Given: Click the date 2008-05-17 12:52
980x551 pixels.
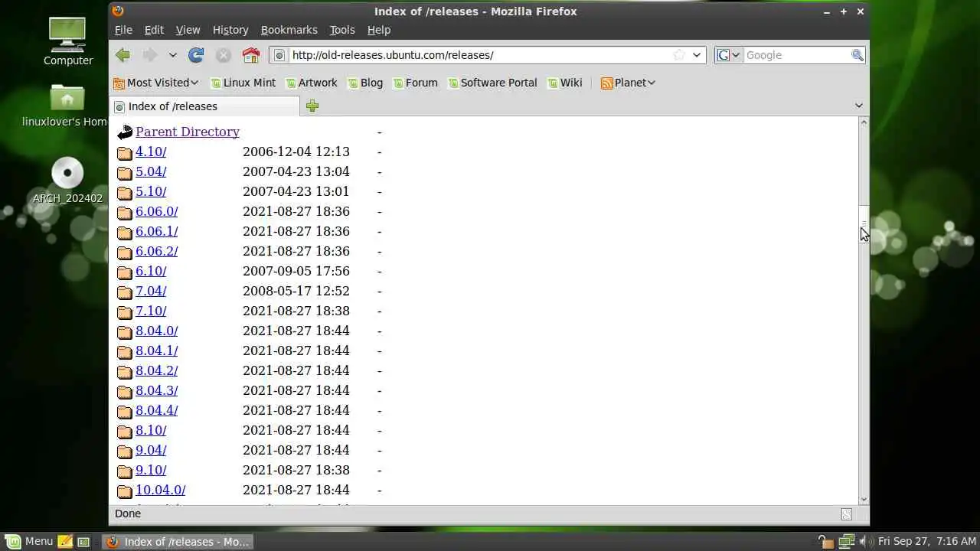Looking at the screenshot, I should pos(296,291).
